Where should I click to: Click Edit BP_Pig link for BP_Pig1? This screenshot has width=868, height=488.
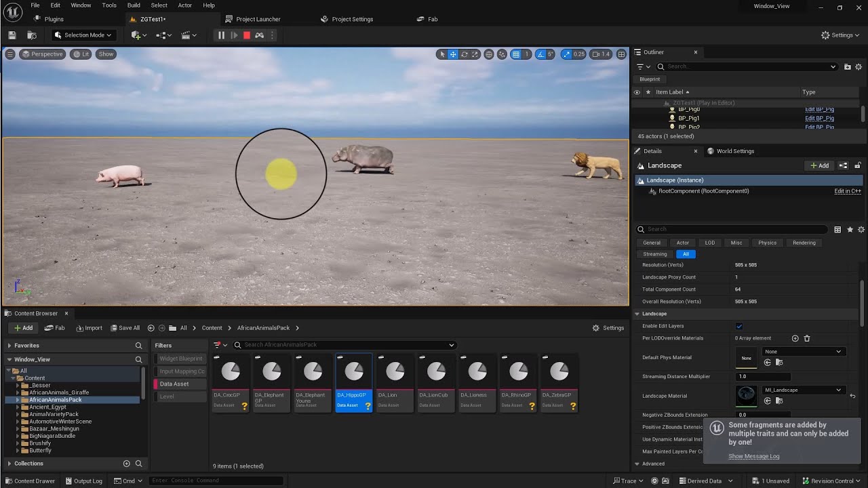819,118
